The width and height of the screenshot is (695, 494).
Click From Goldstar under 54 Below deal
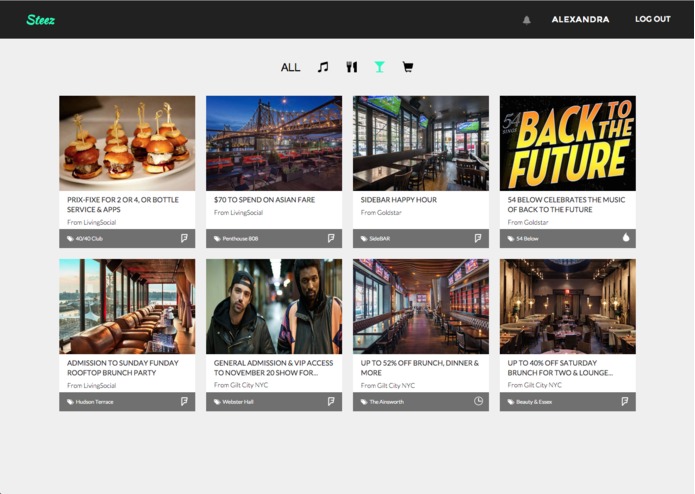[528, 222]
